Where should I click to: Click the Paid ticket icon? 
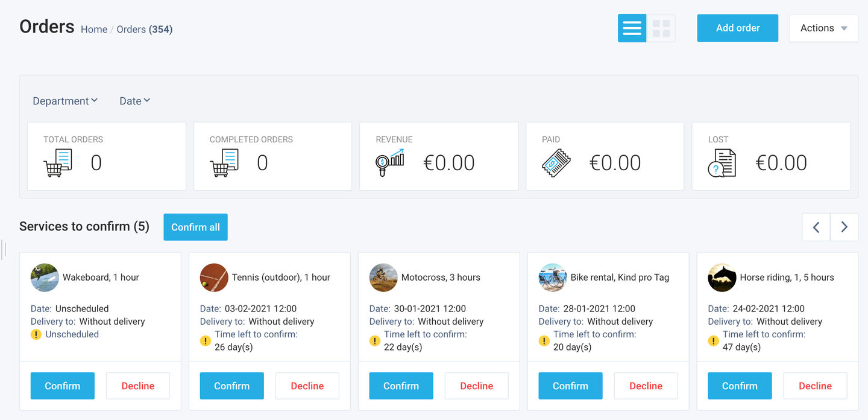pos(556,163)
